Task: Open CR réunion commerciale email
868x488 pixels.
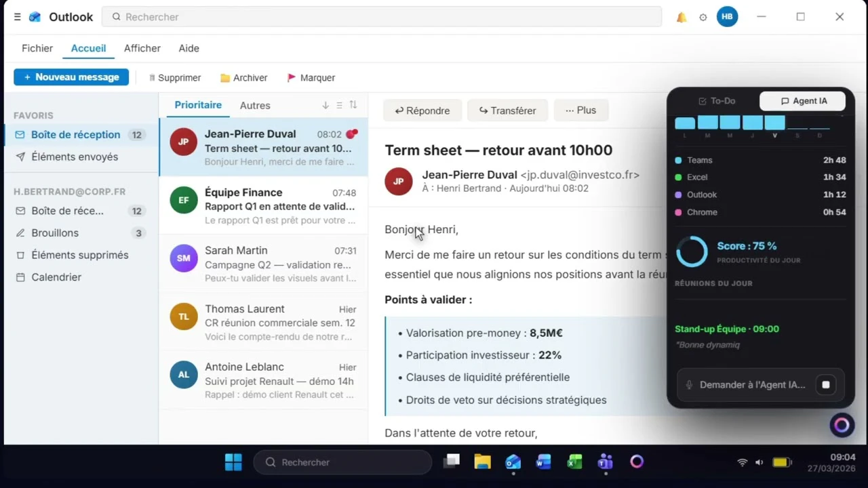Action: click(264, 322)
